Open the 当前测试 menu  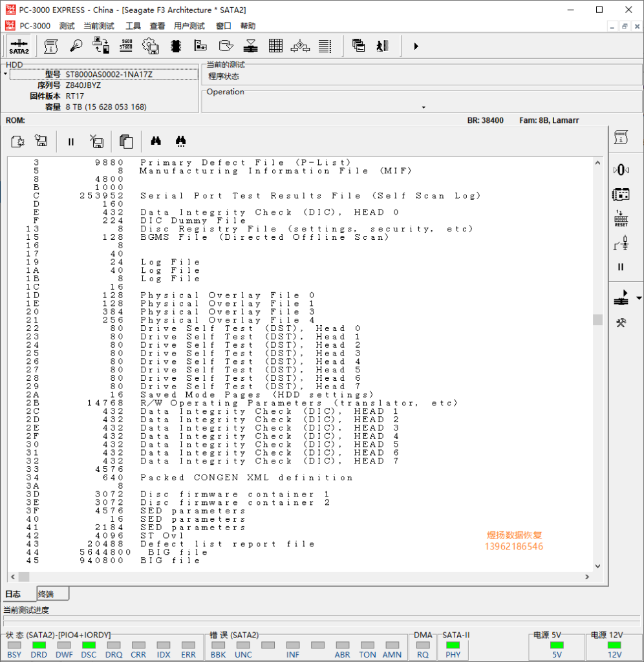[x=99, y=26]
